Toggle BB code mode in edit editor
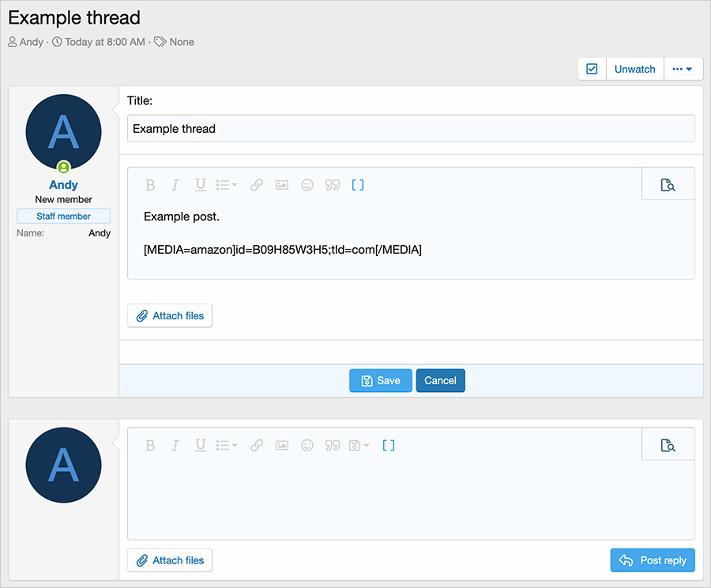Image resolution: width=711 pixels, height=588 pixels. (358, 185)
